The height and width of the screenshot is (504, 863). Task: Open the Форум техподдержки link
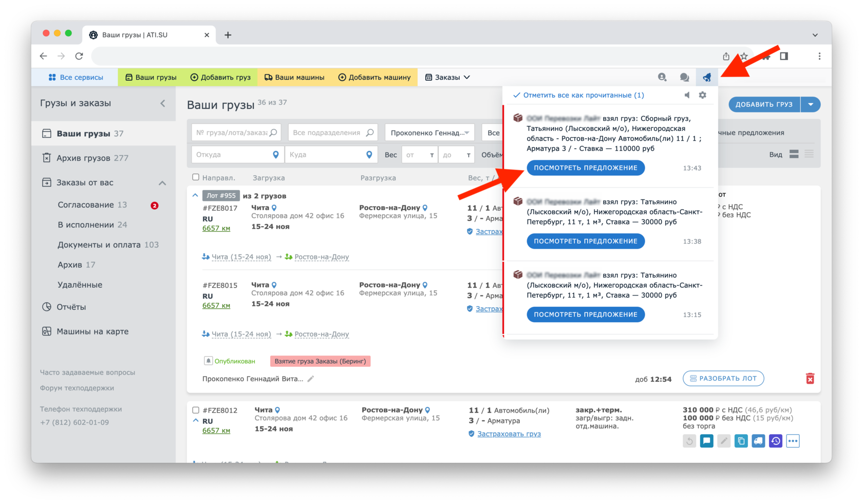(x=77, y=388)
